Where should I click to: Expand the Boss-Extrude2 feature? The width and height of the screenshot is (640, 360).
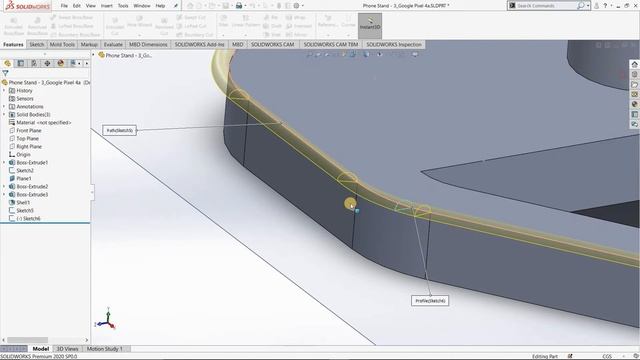tap(4, 187)
